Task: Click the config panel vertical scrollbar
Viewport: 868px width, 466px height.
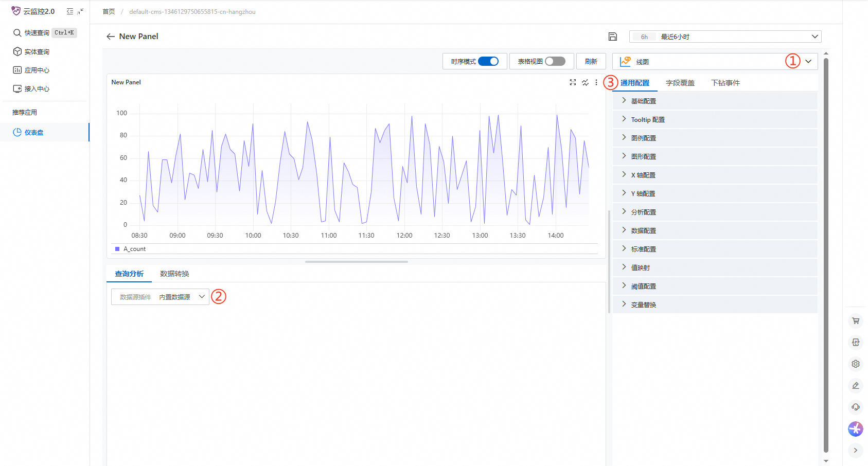Action: (826, 255)
